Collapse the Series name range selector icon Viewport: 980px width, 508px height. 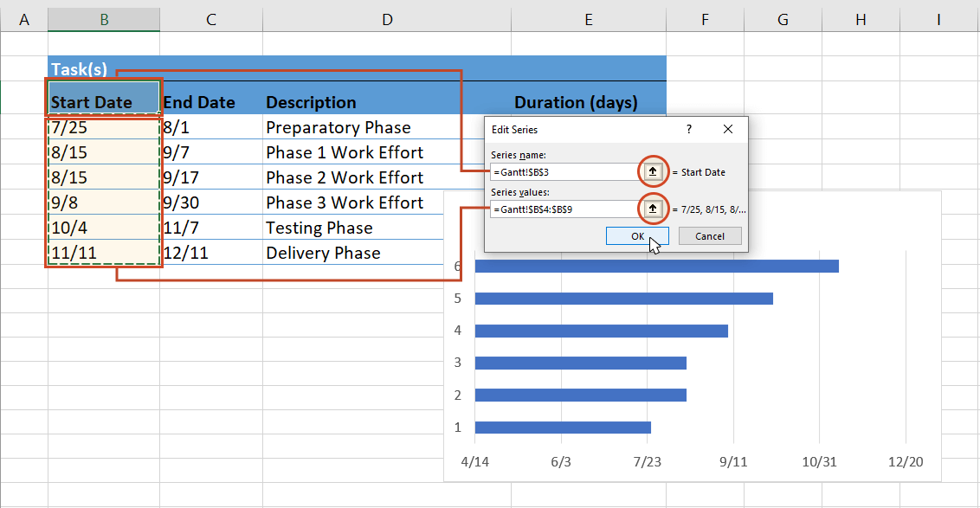tap(652, 171)
